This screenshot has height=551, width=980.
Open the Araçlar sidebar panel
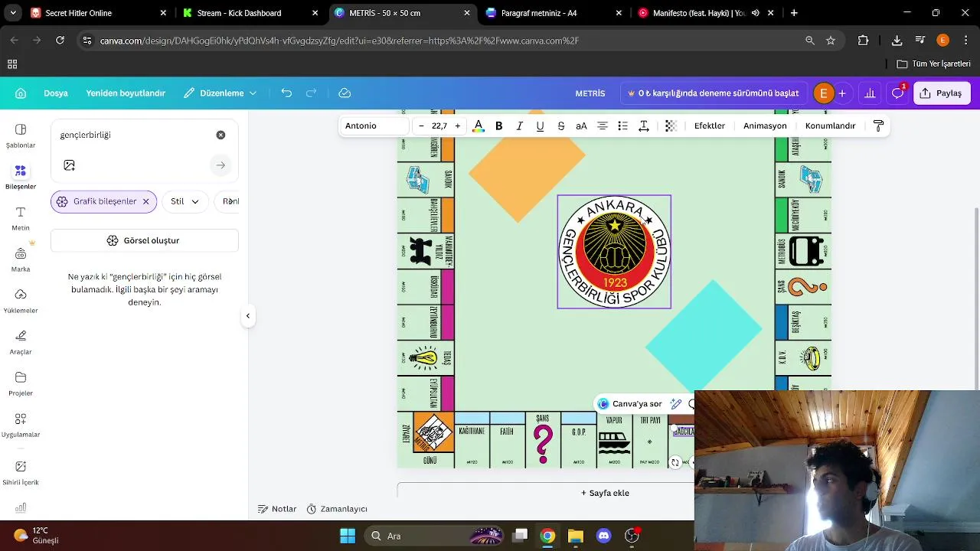pyautogui.click(x=21, y=342)
